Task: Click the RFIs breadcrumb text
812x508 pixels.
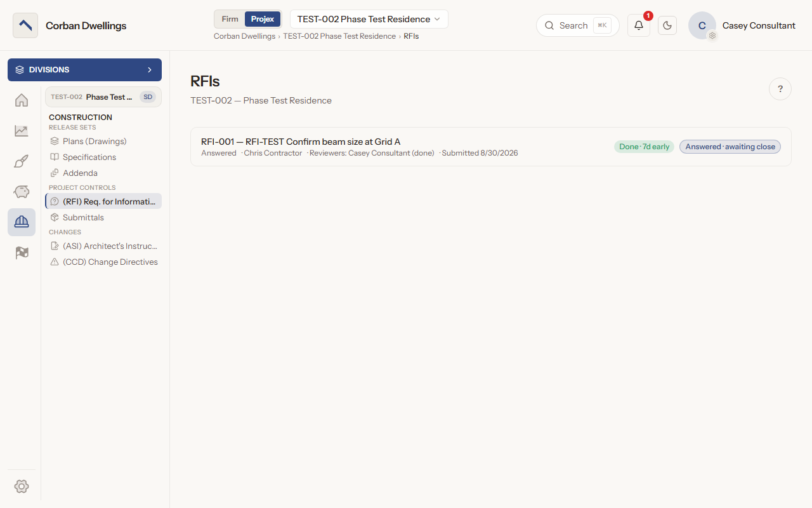Action: click(x=411, y=36)
